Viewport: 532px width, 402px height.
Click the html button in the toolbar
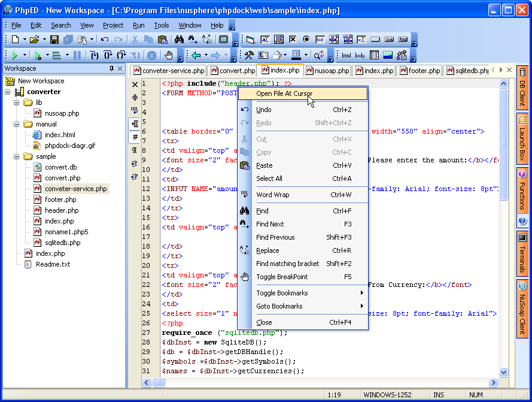point(346,55)
